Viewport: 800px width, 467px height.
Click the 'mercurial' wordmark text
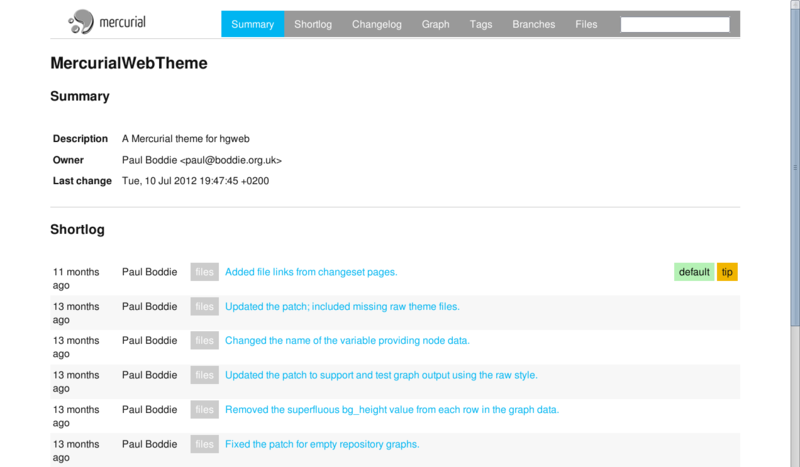pyautogui.click(x=122, y=22)
